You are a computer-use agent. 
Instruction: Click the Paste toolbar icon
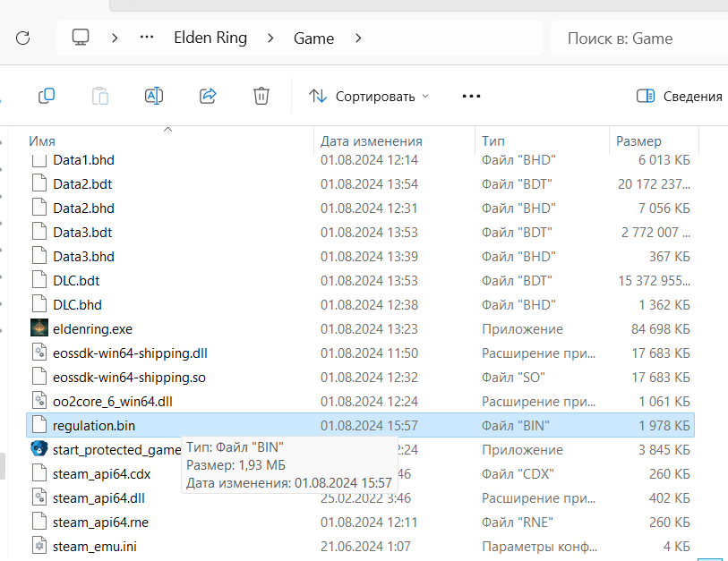click(x=100, y=96)
